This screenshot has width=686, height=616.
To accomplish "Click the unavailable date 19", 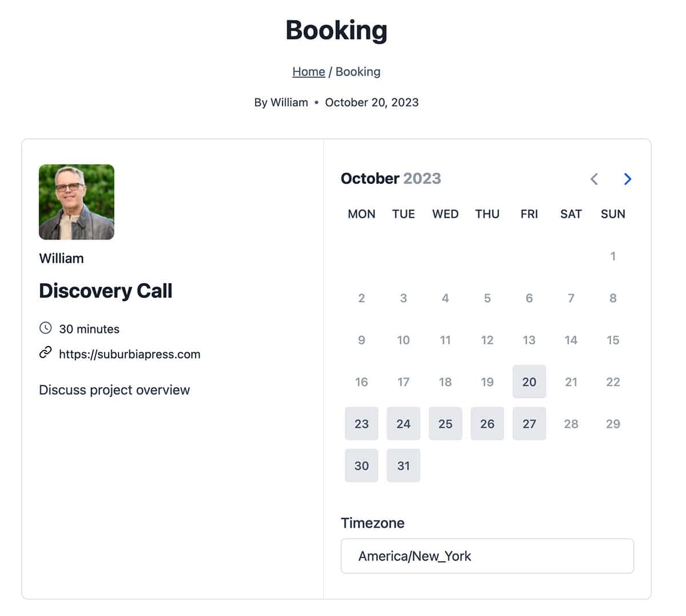I will click(487, 381).
